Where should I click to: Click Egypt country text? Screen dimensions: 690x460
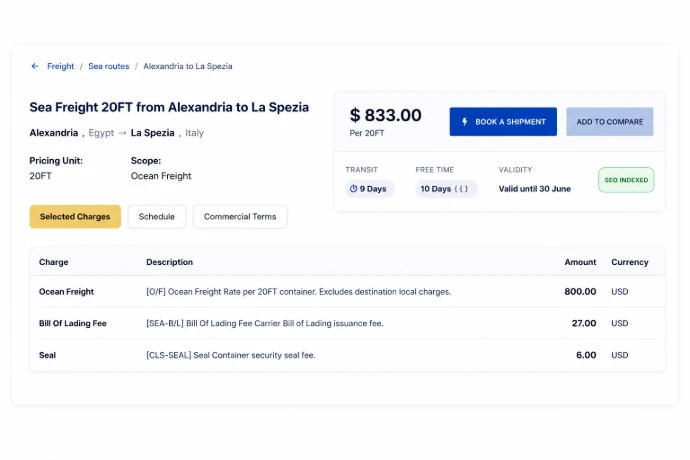tap(101, 133)
